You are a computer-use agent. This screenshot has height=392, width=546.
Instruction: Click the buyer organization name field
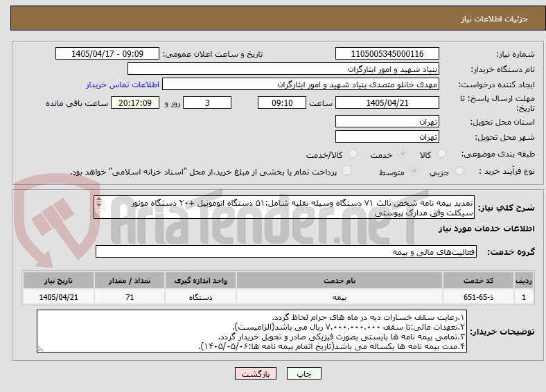click(x=283, y=69)
